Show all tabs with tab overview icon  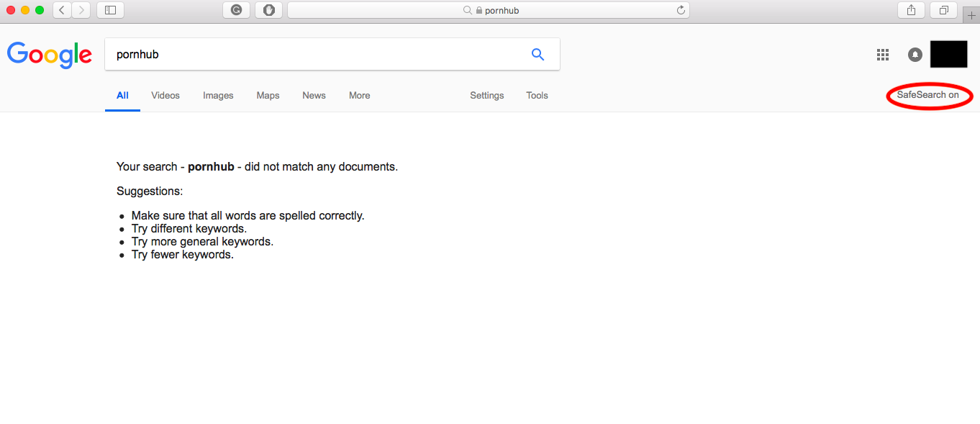tap(943, 10)
